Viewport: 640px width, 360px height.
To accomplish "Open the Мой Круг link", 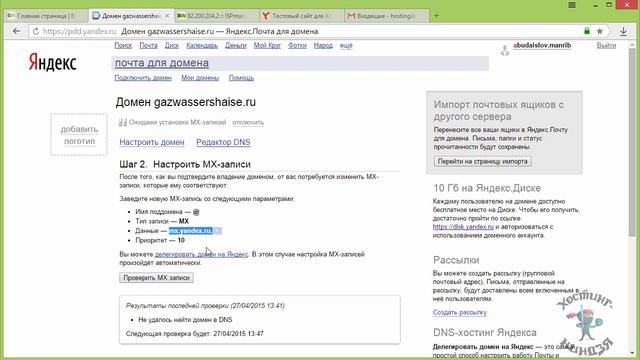I will coord(267,45).
